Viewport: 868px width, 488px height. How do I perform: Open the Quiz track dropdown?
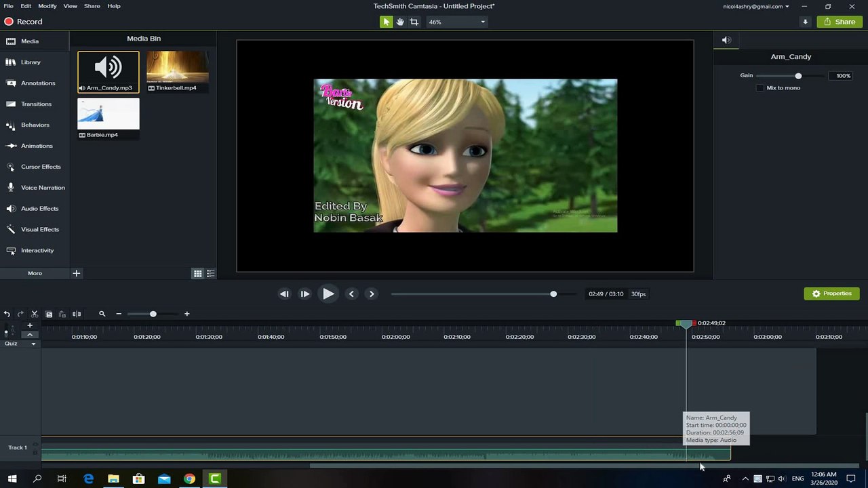(33, 344)
